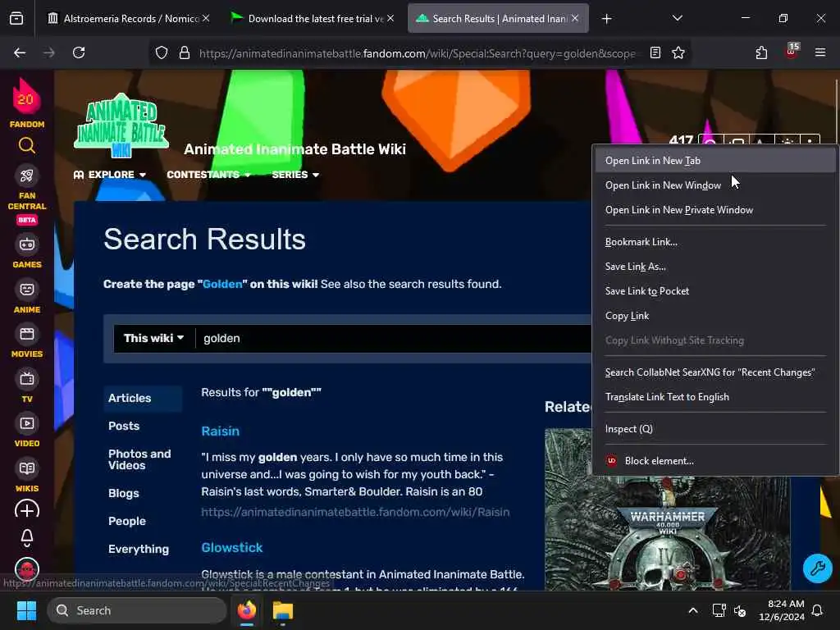Expand the SERIES dropdown menu
This screenshot has width=840, height=630.
295,175
